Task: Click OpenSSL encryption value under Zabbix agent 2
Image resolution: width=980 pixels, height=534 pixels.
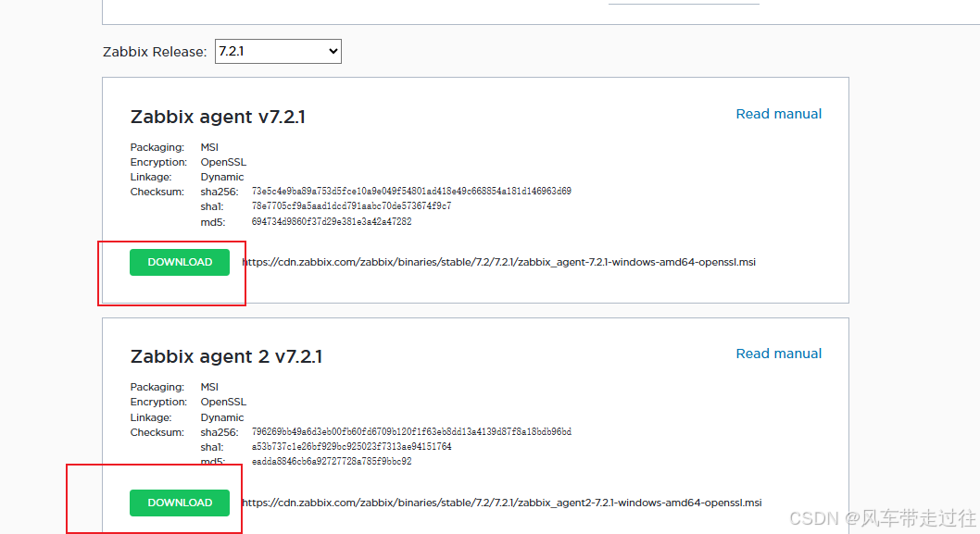Action: (x=223, y=403)
